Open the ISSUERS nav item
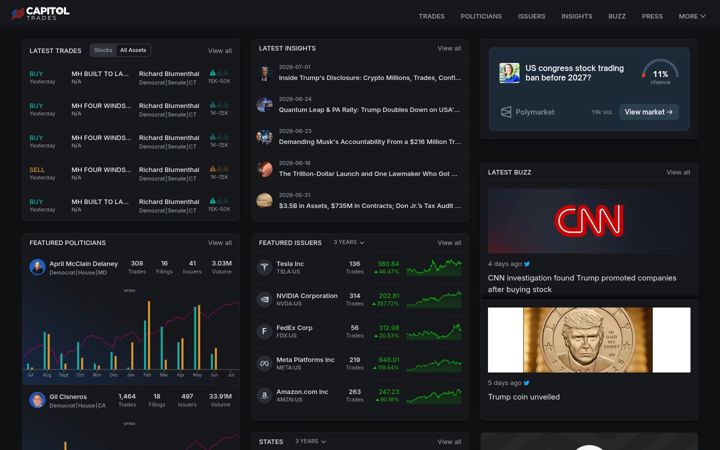Viewport: 720px width, 450px height. coord(531,16)
